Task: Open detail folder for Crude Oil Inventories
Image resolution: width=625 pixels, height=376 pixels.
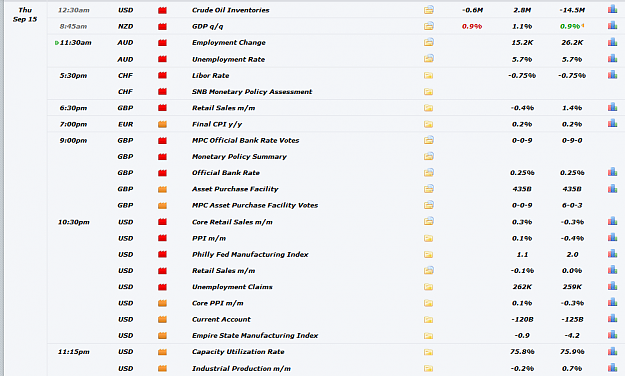Action: tap(428, 10)
